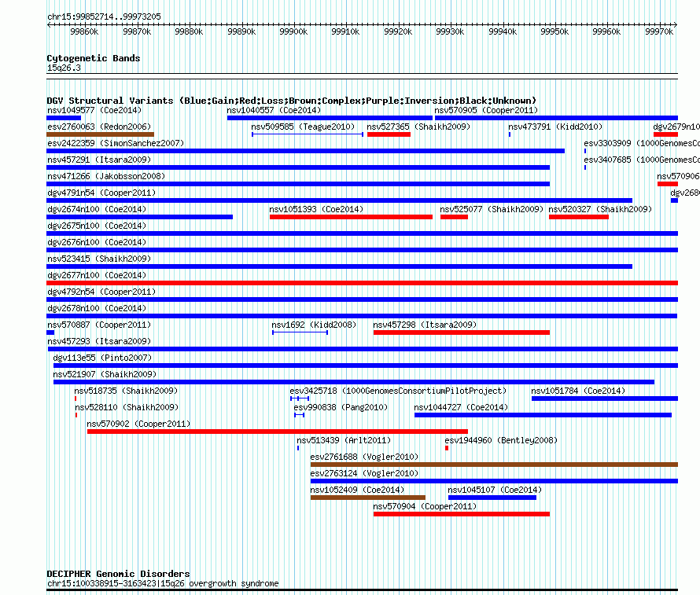Viewport: 700px width, 595px height.
Task: Click the red nsv570904 (Cooper2011) bar
Action: [462, 514]
